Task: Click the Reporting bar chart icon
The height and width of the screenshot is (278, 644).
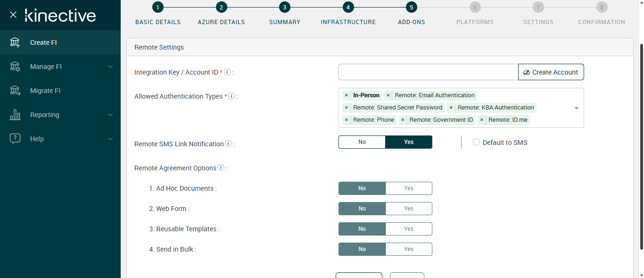Action: [x=15, y=115]
